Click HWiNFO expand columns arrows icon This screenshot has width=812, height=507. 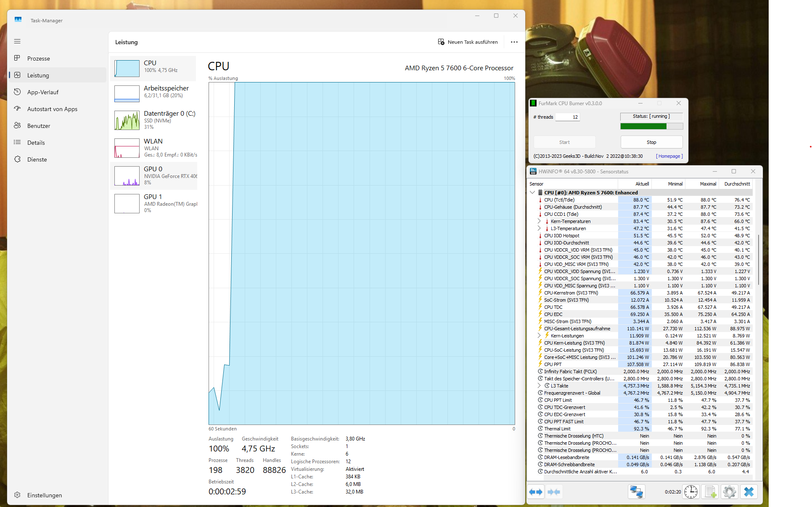click(x=536, y=492)
